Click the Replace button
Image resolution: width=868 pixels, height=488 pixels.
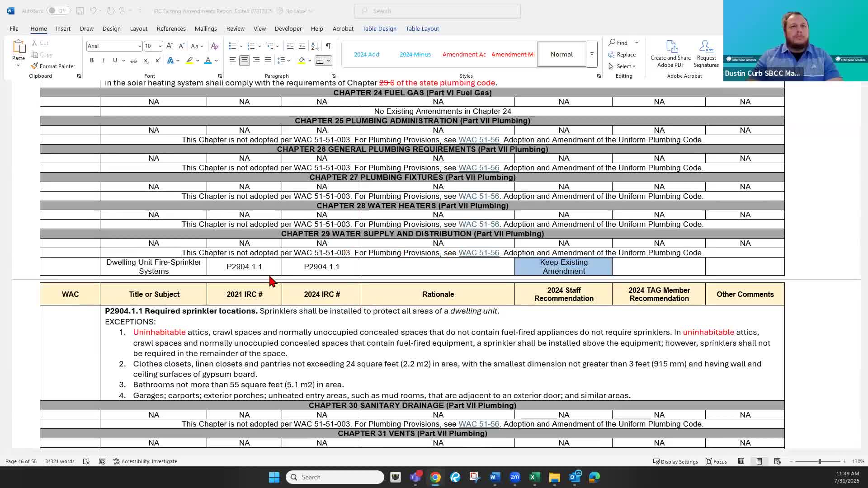tap(623, 54)
